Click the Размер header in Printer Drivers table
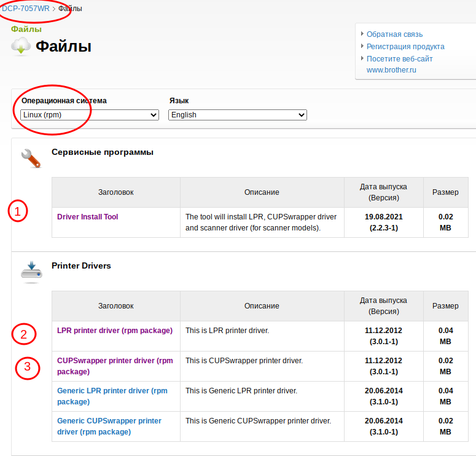The image size is (476, 456). click(445, 305)
